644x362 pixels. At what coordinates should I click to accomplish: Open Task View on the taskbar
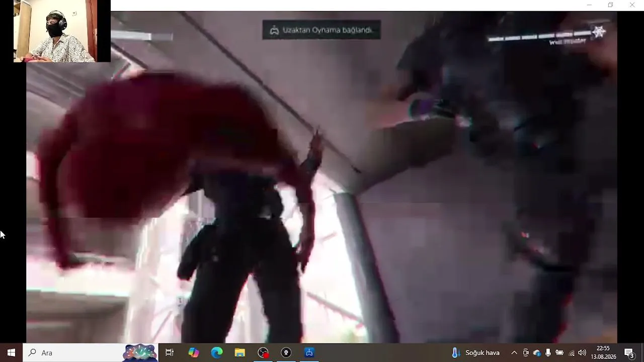point(170,352)
